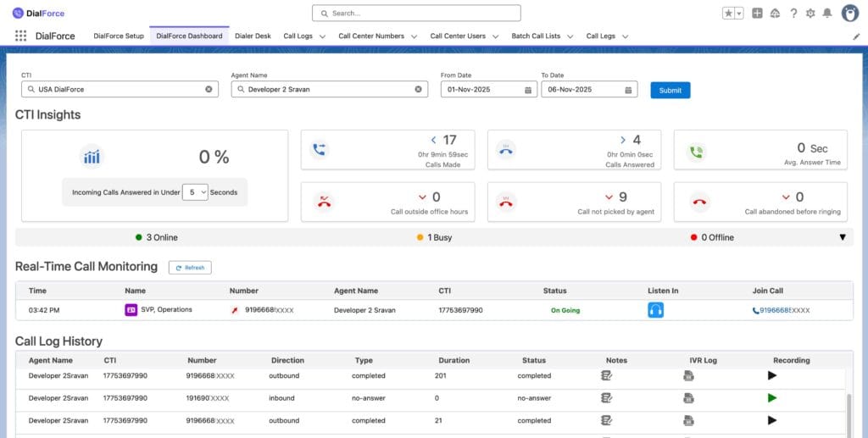Click the Listen In headphones icon
Viewport: 868px width, 438px height.
pos(655,310)
